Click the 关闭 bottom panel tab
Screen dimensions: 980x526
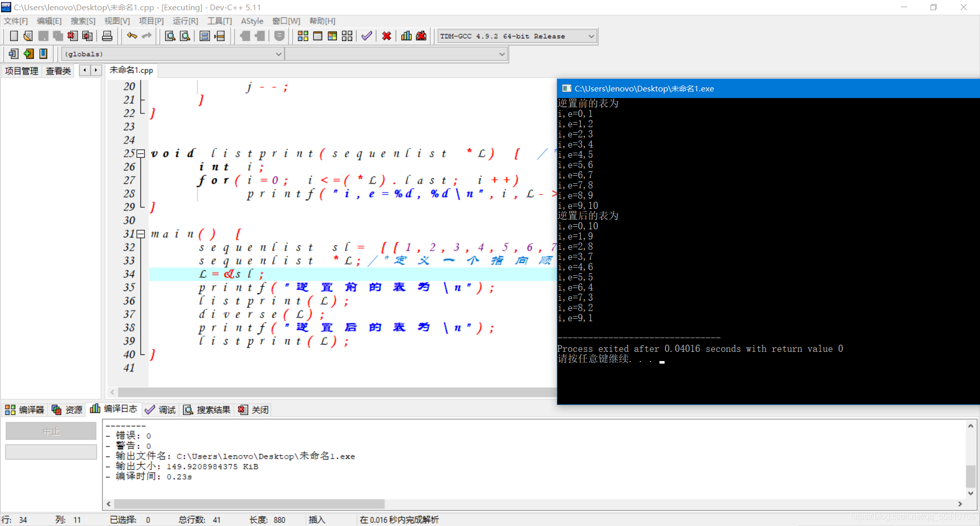click(253, 410)
